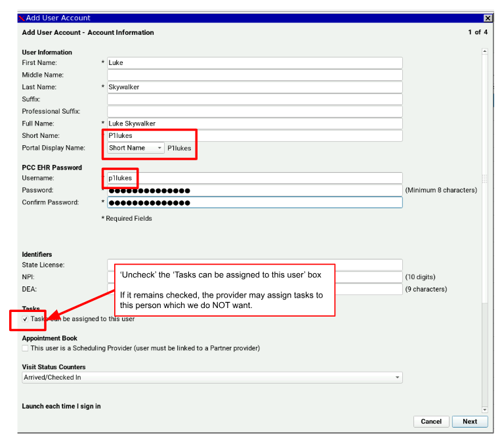Click the Short Name field with P1lukes

point(255,136)
